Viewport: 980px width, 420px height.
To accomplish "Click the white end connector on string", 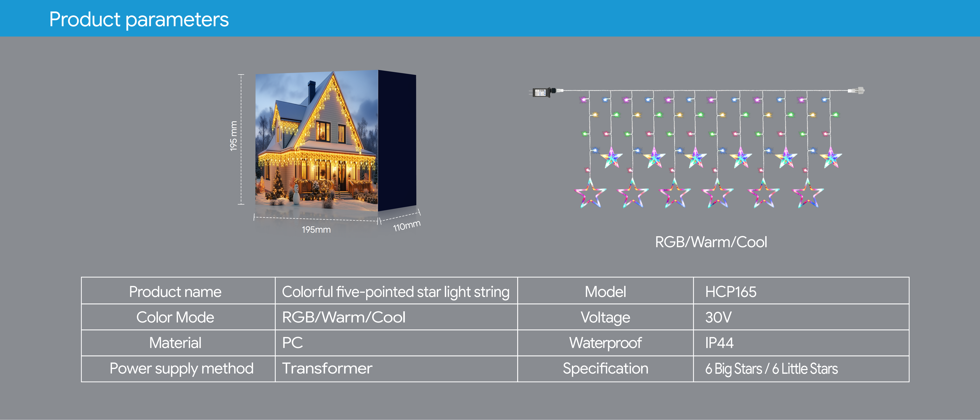I will pyautogui.click(x=856, y=91).
